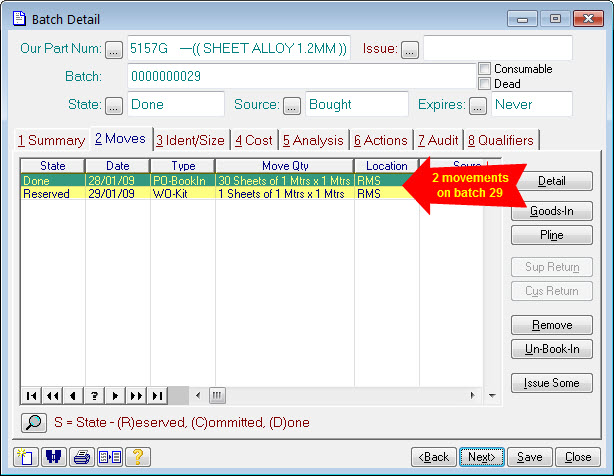The height and width of the screenshot is (476, 614).
Task: Click the grid scrollbar left arrow
Action: coord(198,396)
